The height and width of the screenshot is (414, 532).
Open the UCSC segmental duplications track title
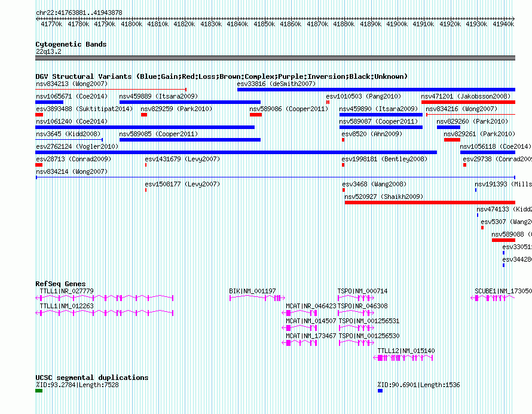click(91, 378)
